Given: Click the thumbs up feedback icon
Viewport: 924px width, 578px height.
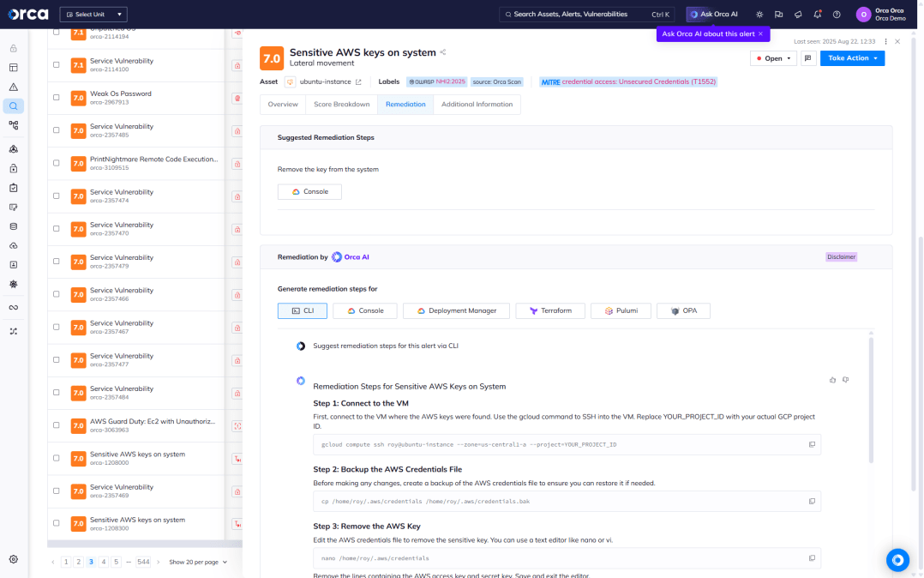Looking at the screenshot, I should click(x=832, y=379).
